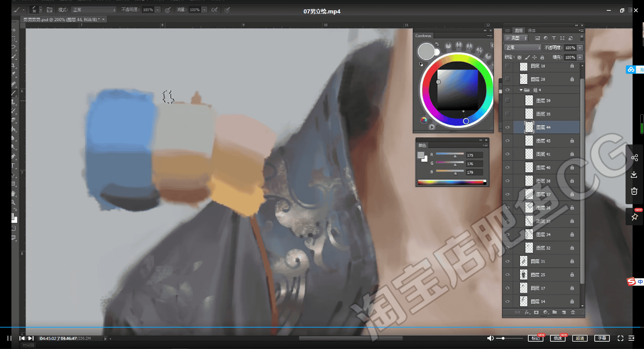The width and height of the screenshot is (644, 349).
Task: Enable airbrush mode icon in options bar
Action: [x=214, y=10]
